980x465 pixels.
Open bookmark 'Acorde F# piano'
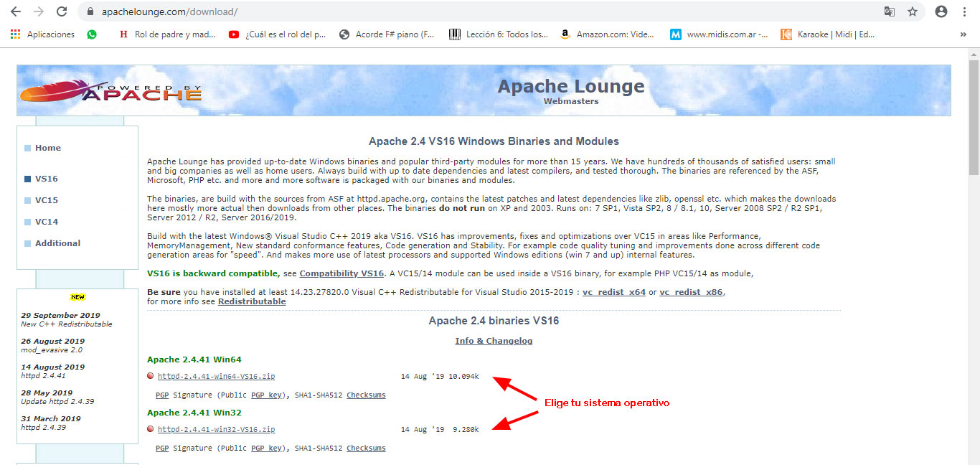(x=387, y=34)
